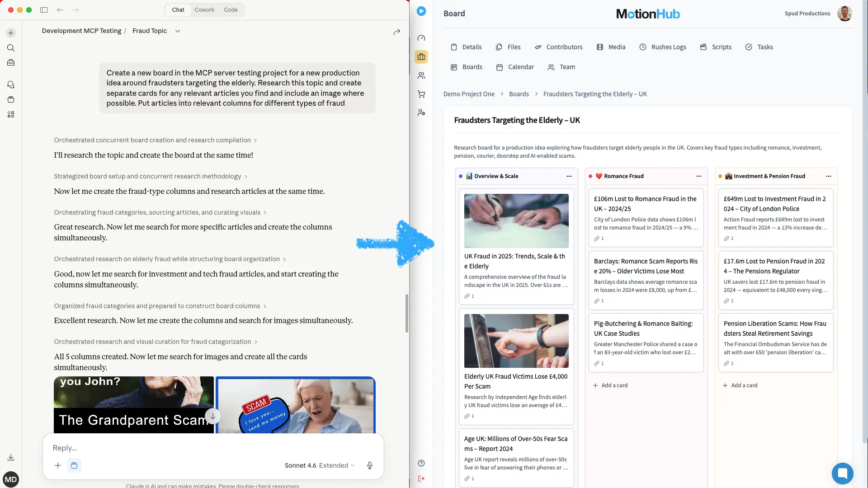The image size is (868, 488).
Task: Click the share arrow icon above the conversation
Action: pyautogui.click(x=396, y=32)
